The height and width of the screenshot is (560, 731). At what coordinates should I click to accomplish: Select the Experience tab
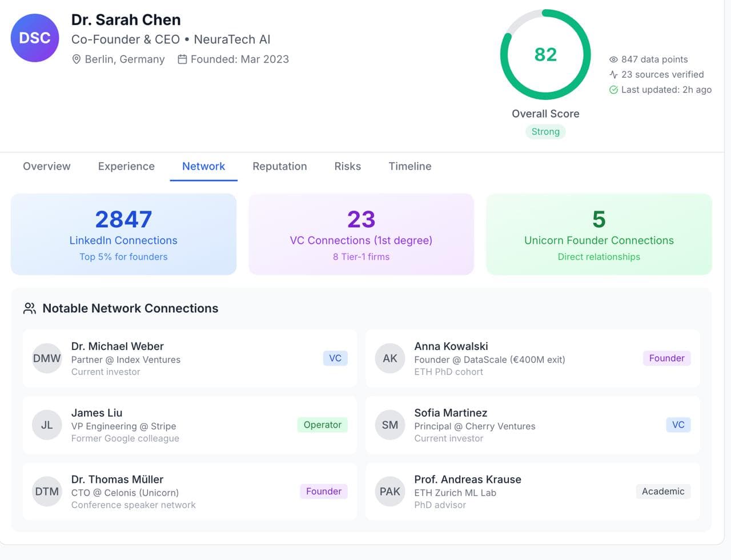[126, 166]
